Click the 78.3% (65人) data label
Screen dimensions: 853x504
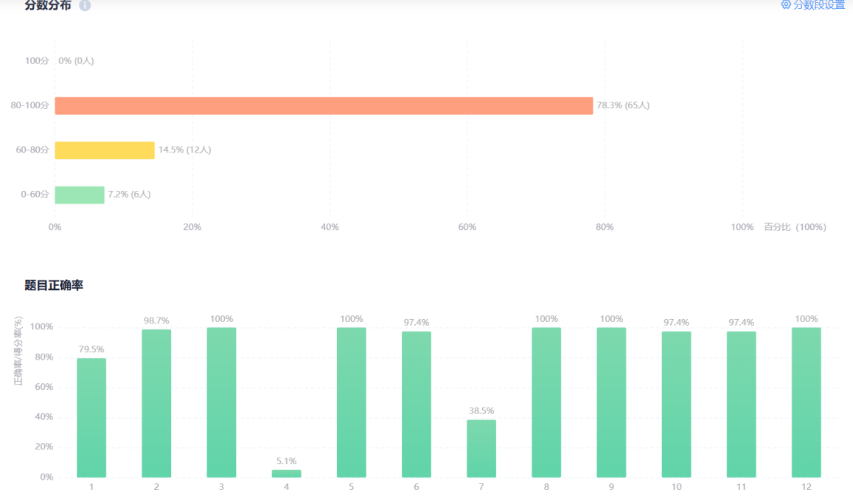623,105
